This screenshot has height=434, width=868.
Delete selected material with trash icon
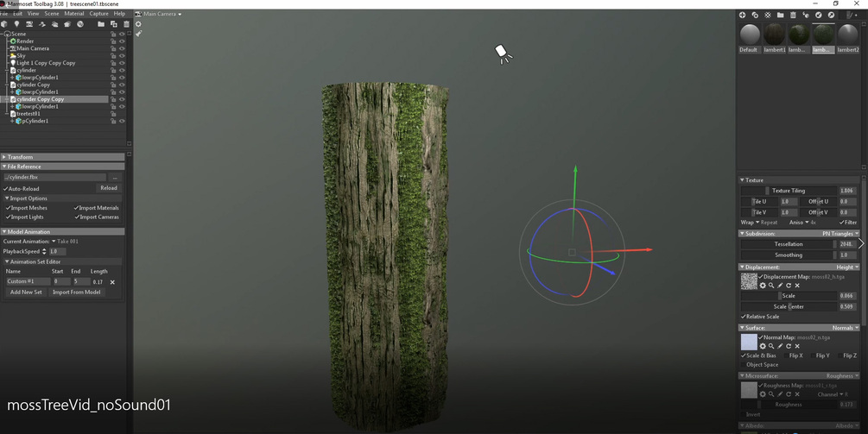pyautogui.click(x=793, y=15)
